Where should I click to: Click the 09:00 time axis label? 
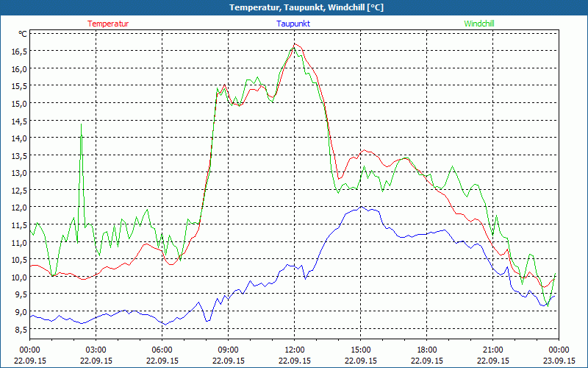tap(228, 350)
